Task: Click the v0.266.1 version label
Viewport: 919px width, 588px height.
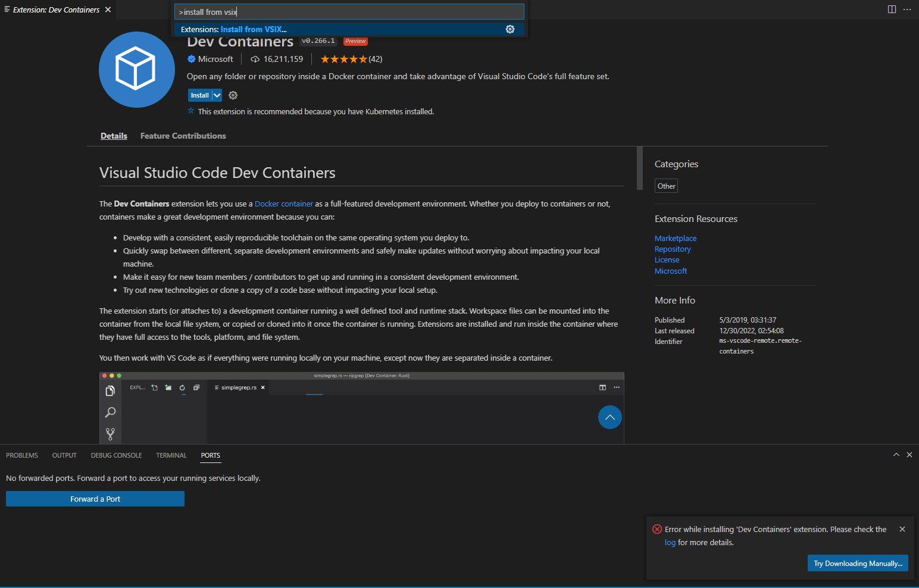Action: (x=318, y=41)
